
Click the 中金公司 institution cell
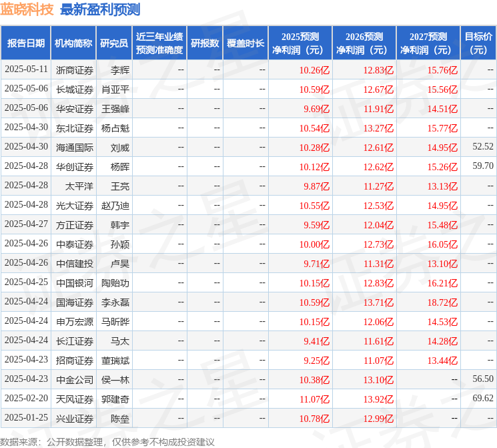coord(75,380)
